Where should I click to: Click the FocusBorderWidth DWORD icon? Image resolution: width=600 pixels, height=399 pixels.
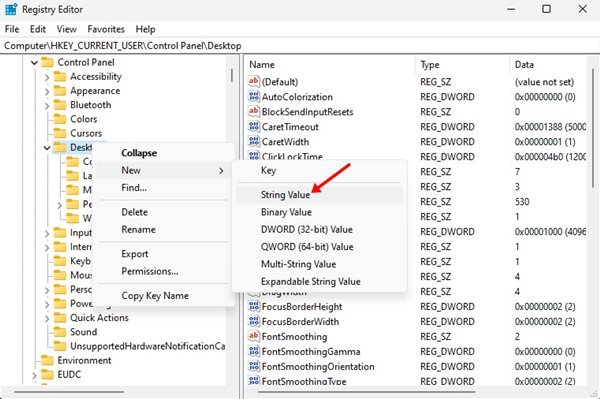click(x=254, y=321)
